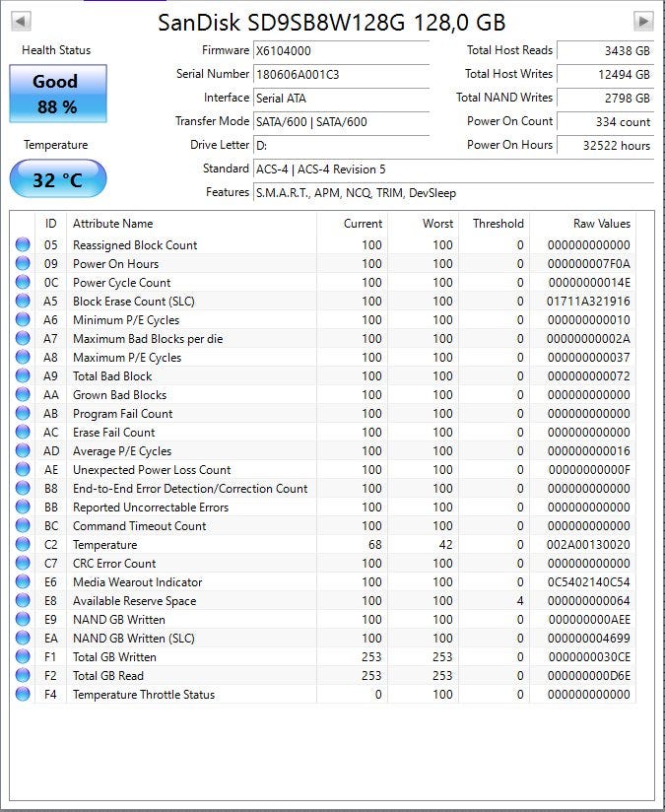The height and width of the screenshot is (812, 665).
Task: Click the status orb for Maximum Bad Blocks per die
Action: tap(23, 338)
